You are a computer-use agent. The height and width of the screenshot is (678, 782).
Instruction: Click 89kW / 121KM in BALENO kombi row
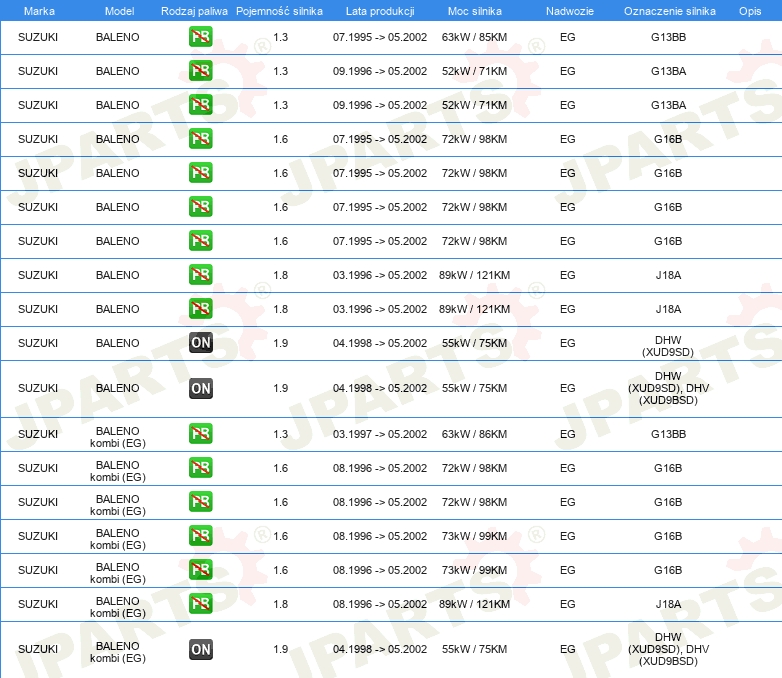coord(474,604)
